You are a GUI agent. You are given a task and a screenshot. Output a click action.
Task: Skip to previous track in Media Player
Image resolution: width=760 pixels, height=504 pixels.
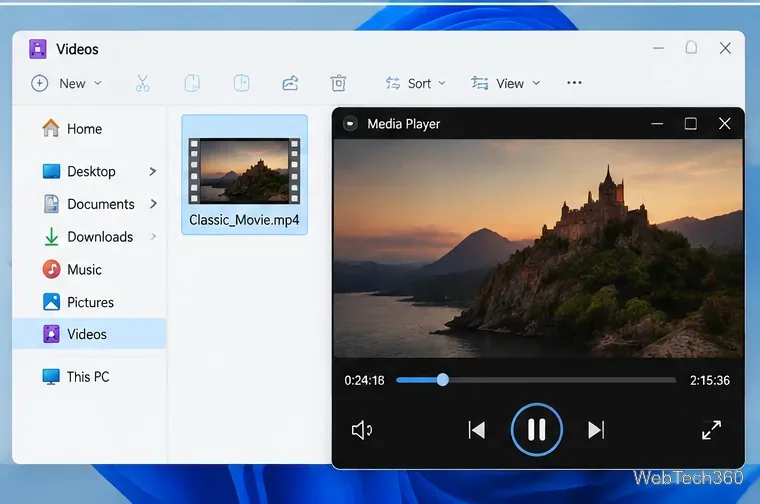477,430
